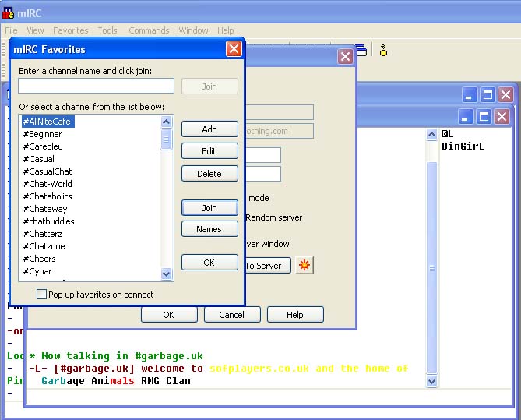Click the Add button in Favorites

point(209,129)
